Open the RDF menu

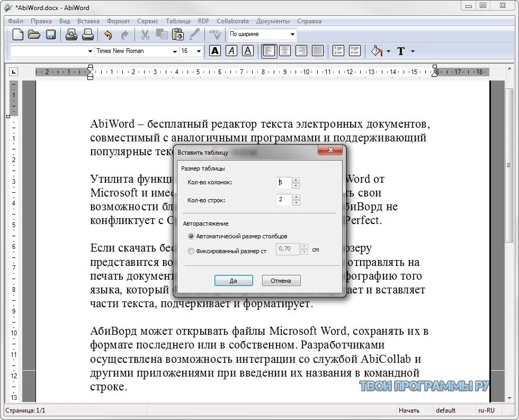[x=203, y=21]
